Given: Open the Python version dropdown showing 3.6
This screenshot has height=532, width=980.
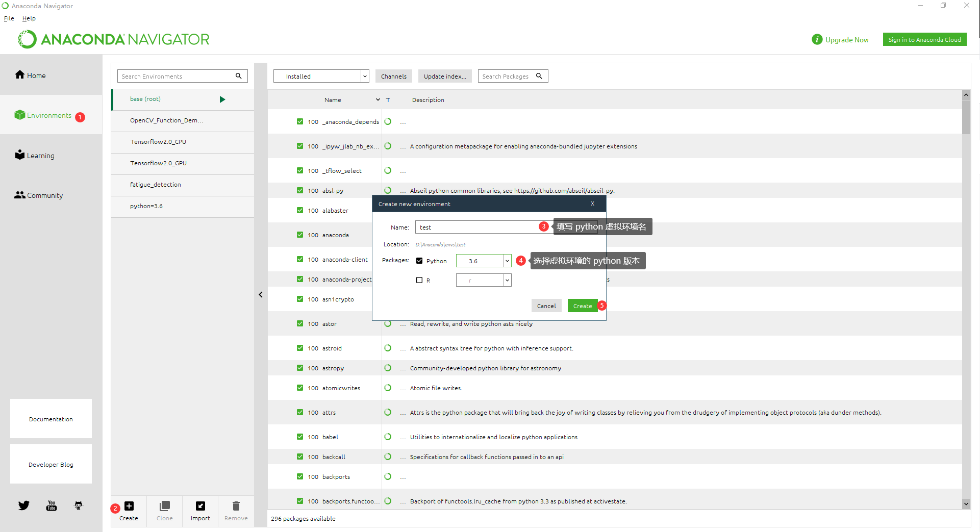Looking at the screenshot, I should (484, 261).
